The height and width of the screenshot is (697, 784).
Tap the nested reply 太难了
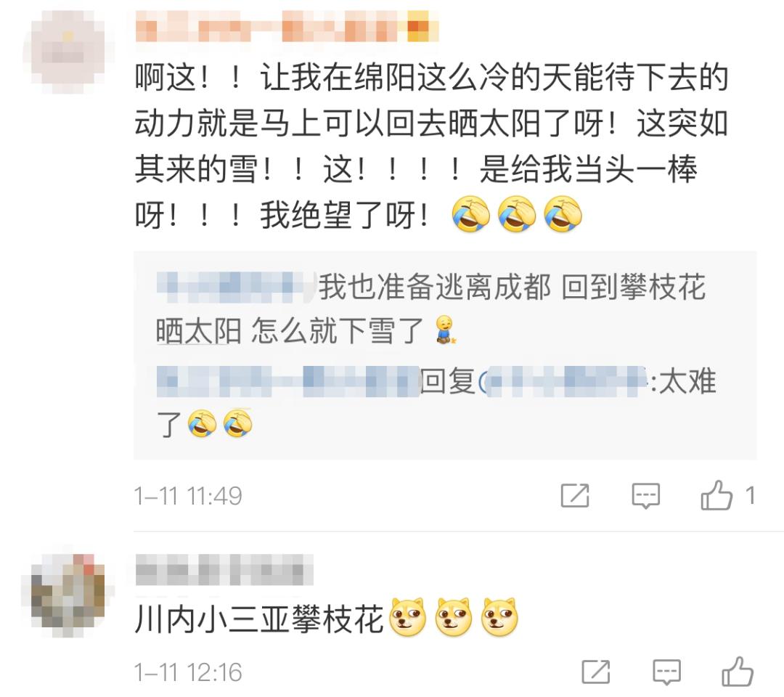click(436, 402)
